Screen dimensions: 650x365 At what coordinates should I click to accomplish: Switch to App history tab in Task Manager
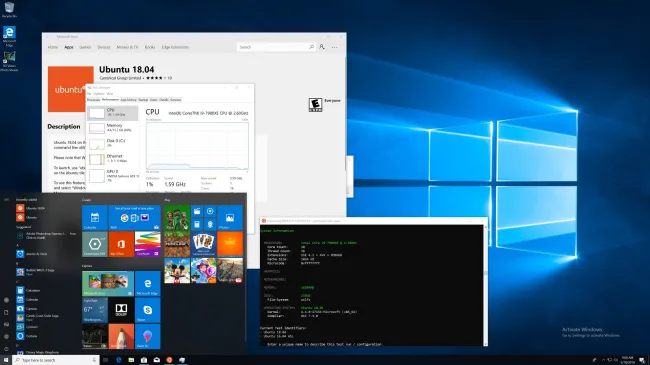[128, 100]
